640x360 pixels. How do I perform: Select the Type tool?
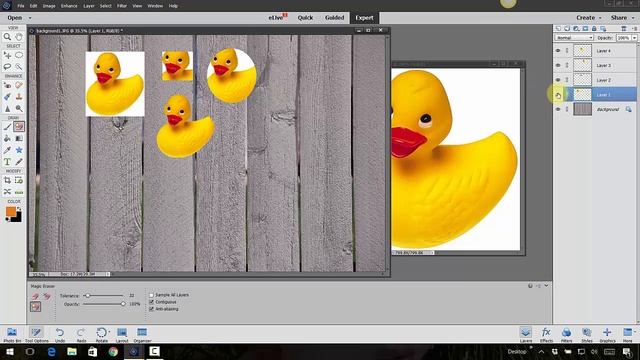tap(7, 162)
